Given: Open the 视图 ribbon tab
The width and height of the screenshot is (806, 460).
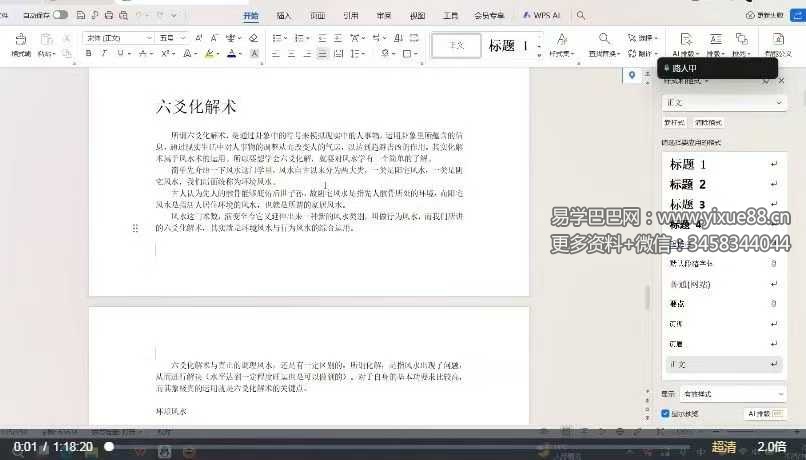Looking at the screenshot, I should point(417,15).
